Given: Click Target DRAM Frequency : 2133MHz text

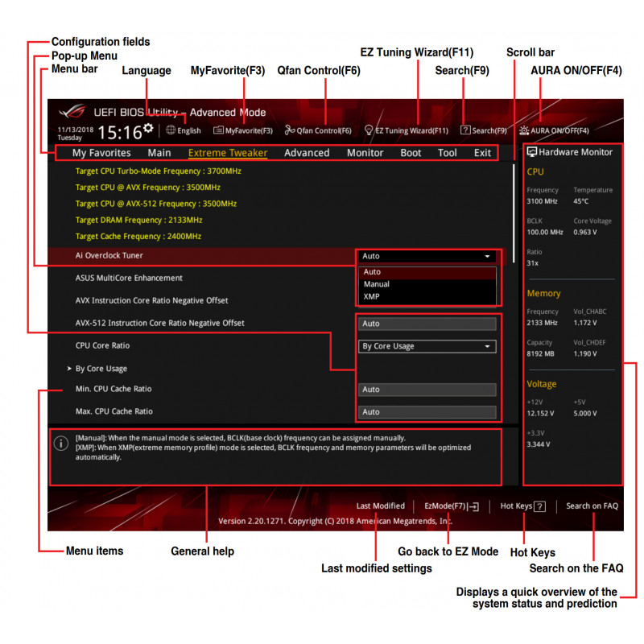Looking at the screenshot, I should (138, 220).
